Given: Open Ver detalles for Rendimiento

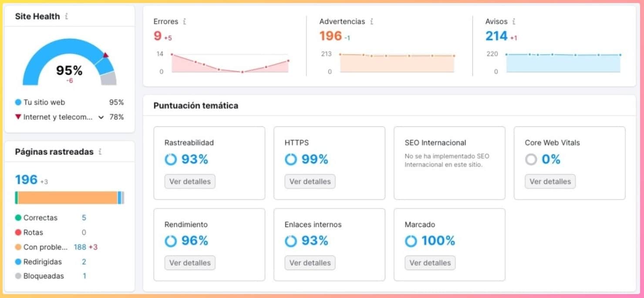Looking at the screenshot, I should click(189, 263).
